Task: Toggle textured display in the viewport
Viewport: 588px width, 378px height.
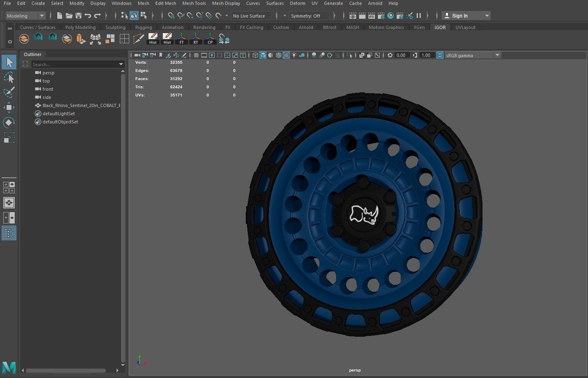Action: tap(286, 55)
